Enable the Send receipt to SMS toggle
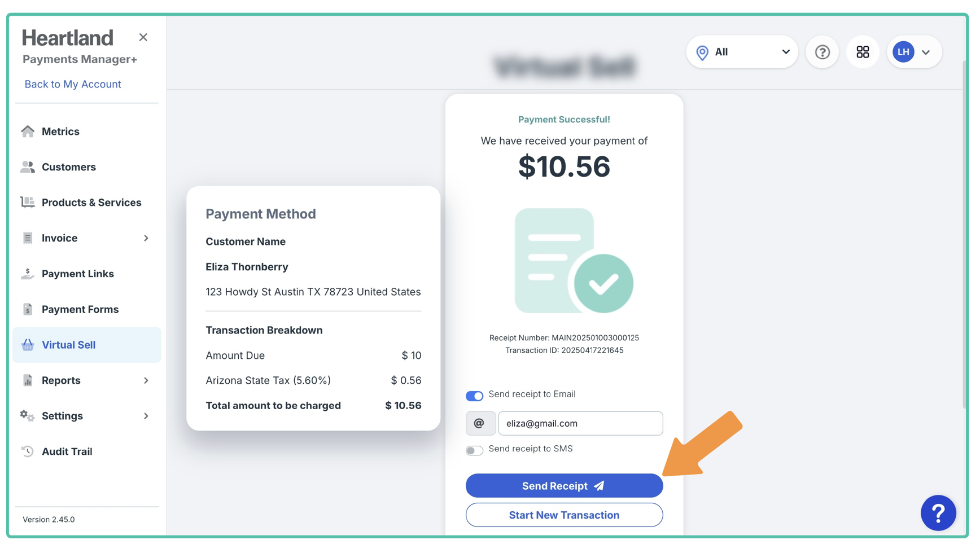This screenshot has width=980, height=553. point(474,450)
